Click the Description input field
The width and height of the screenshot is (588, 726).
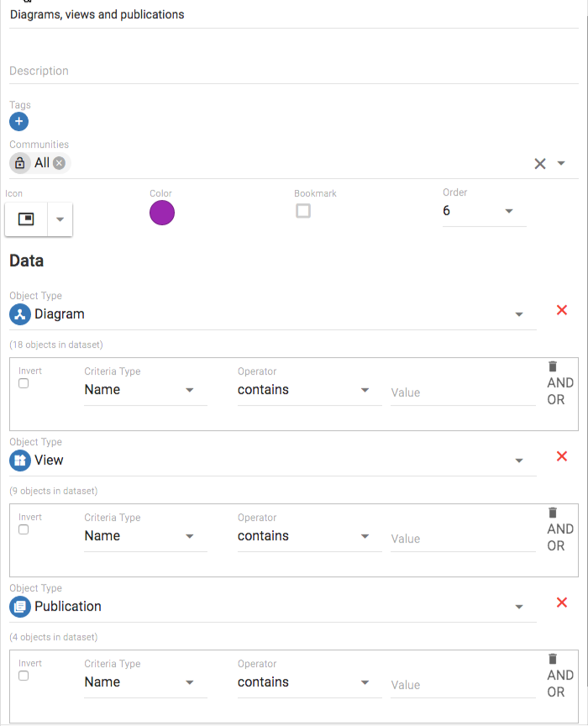click(294, 71)
